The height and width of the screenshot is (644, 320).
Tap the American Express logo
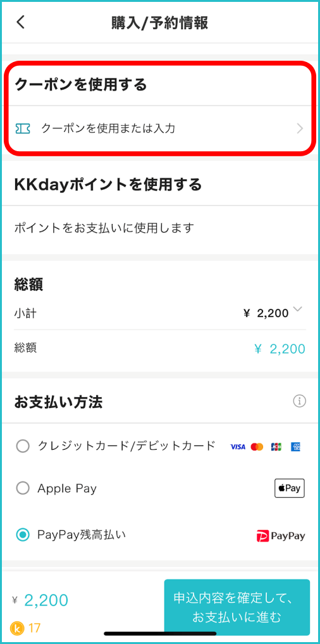click(x=296, y=447)
